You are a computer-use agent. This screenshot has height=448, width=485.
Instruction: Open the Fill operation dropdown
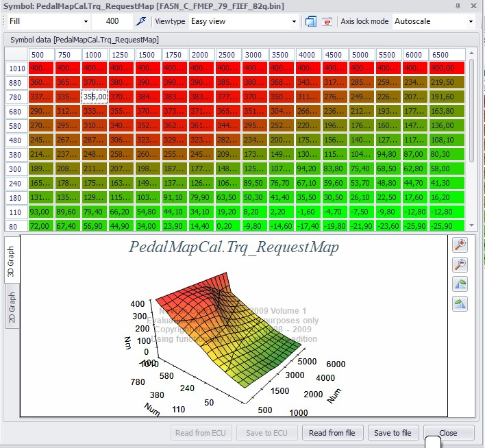coord(86,21)
